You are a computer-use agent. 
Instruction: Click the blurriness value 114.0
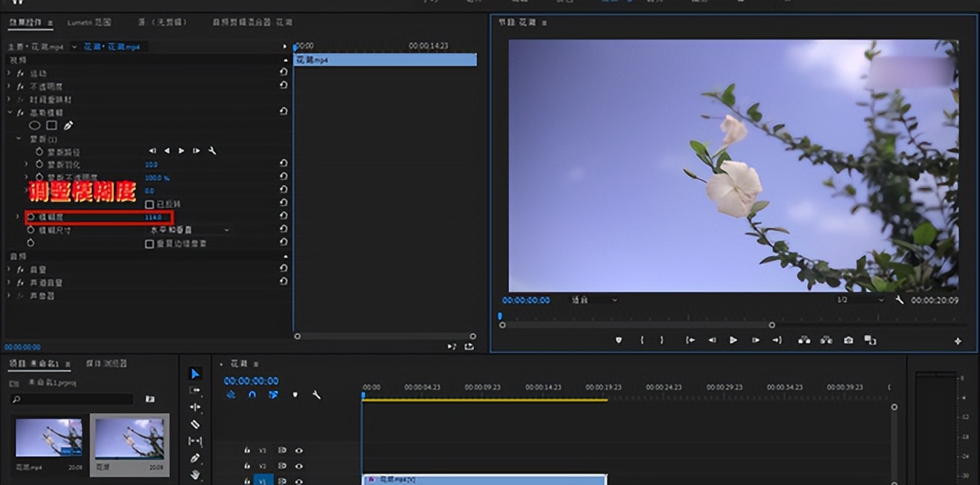(153, 217)
